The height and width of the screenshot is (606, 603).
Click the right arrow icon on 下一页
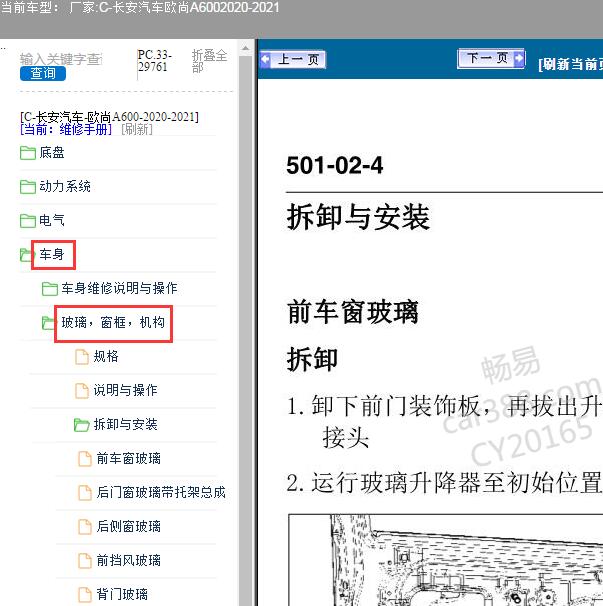coord(519,58)
